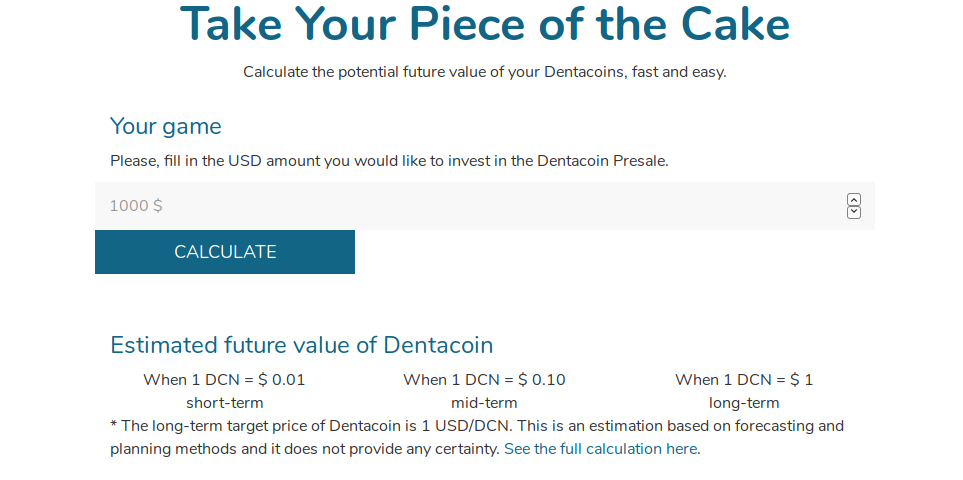Select the 'When 1 DCN = $ 0.01' label
The width and height of the screenshot is (963, 480).
tap(224, 380)
